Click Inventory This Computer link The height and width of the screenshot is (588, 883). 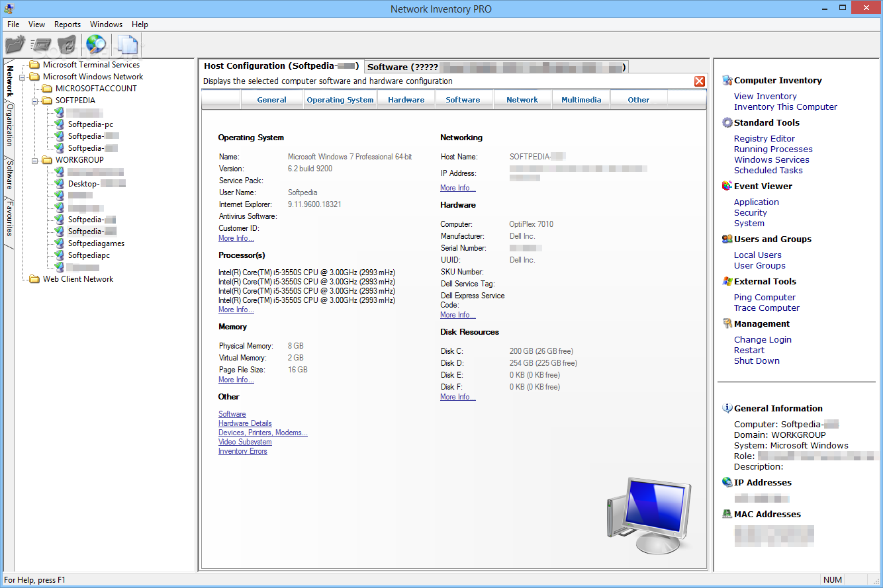pos(786,107)
